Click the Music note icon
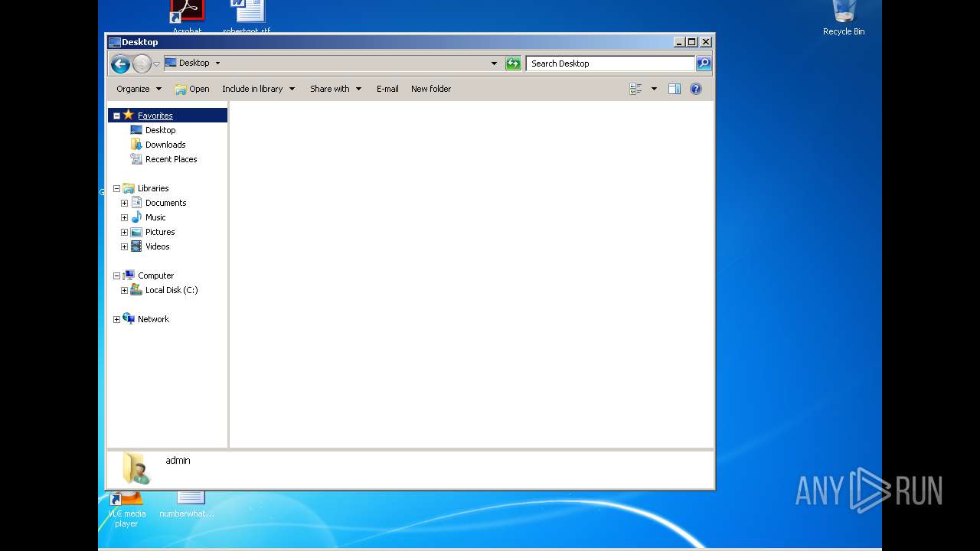The image size is (980, 551). [x=136, y=217]
